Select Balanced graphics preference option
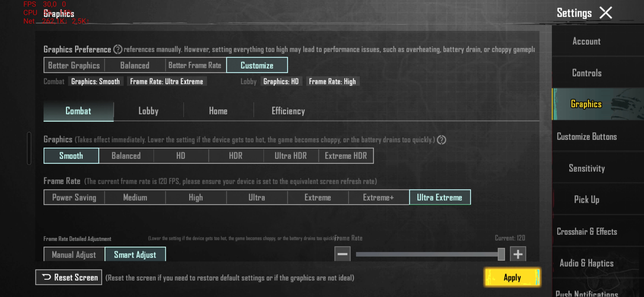 tap(134, 65)
